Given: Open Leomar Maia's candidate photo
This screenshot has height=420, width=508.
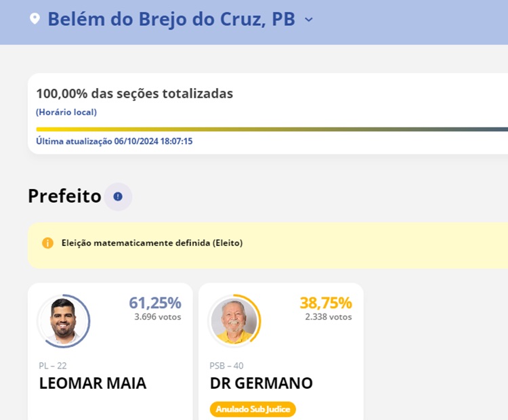Looking at the screenshot, I should (x=64, y=320).
